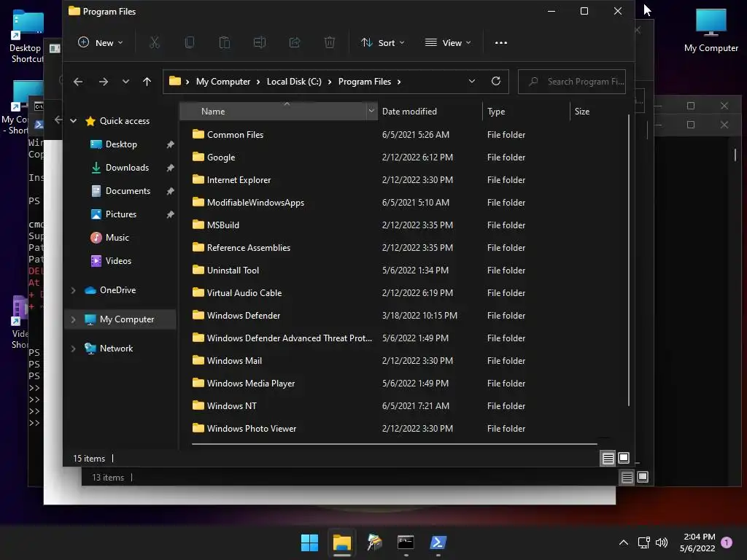Image resolution: width=747 pixels, height=560 pixels.
Task: Click the Search Program Files box
Action: 572,82
